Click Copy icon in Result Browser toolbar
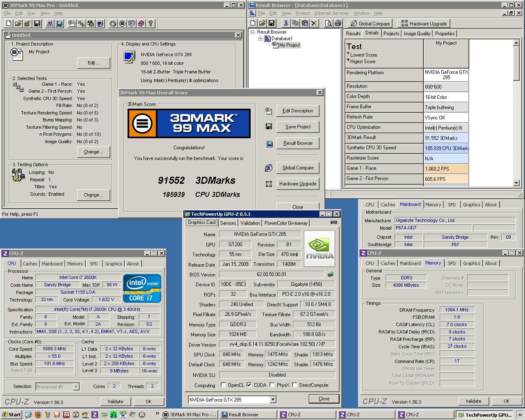 tap(295, 23)
